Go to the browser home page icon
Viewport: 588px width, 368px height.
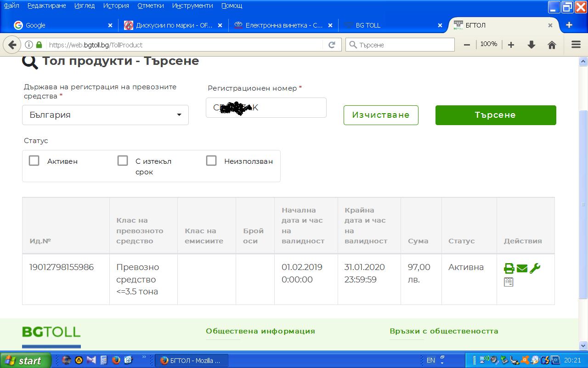[x=552, y=45]
